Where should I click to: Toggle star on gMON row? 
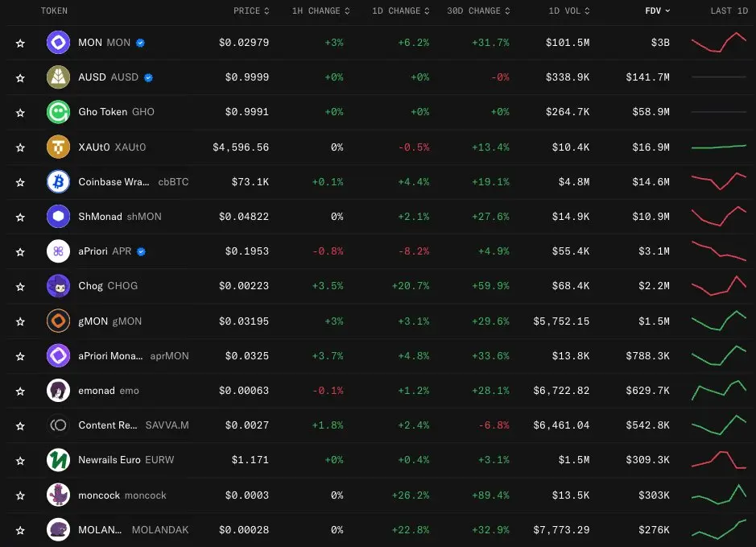pyautogui.click(x=20, y=321)
